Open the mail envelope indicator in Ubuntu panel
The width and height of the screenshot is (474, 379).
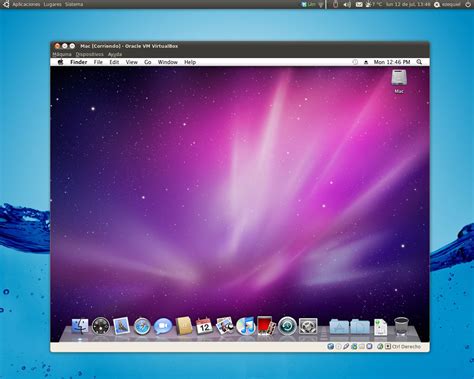[x=359, y=4]
